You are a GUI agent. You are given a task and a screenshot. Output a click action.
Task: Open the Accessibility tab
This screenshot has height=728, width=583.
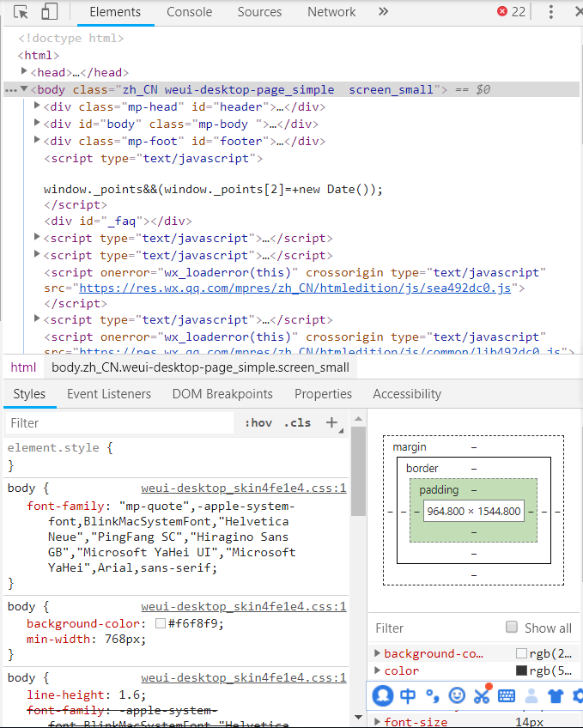[407, 394]
